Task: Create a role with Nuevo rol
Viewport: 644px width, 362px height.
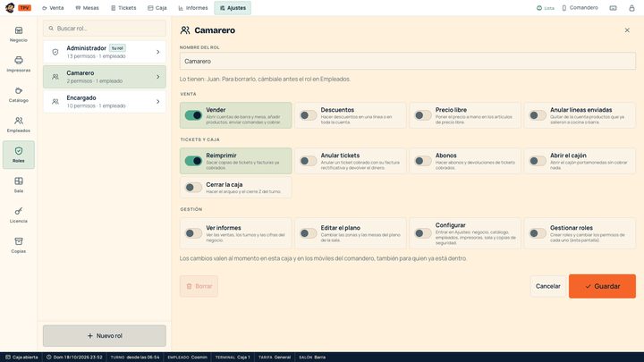Action: coord(105,336)
